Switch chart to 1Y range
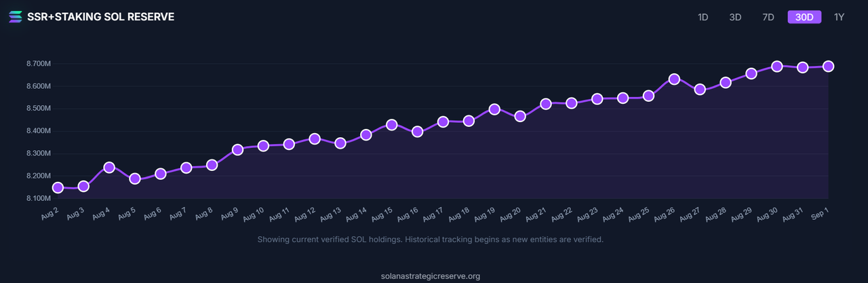This screenshot has width=868, height=283. [x=839, y=17]
